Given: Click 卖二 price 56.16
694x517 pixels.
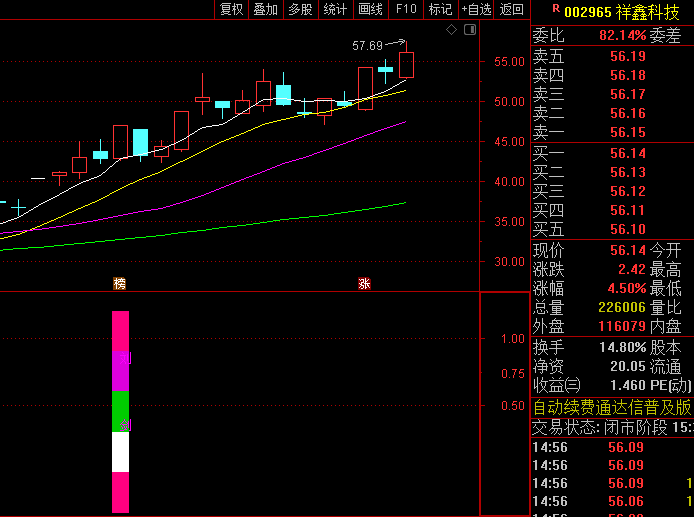Looking at the screenshot, I should [x=628, y=113].
